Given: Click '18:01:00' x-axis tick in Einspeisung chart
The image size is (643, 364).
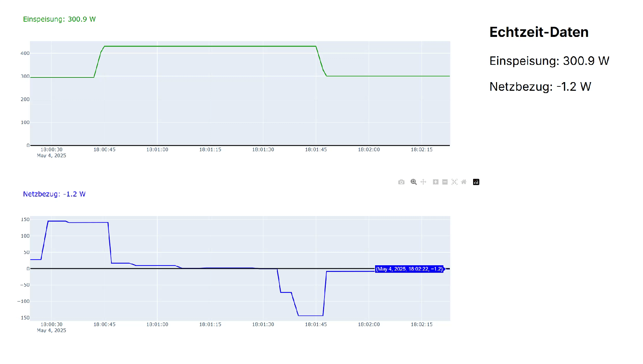Looking at the screenshot, I should 157,150.
